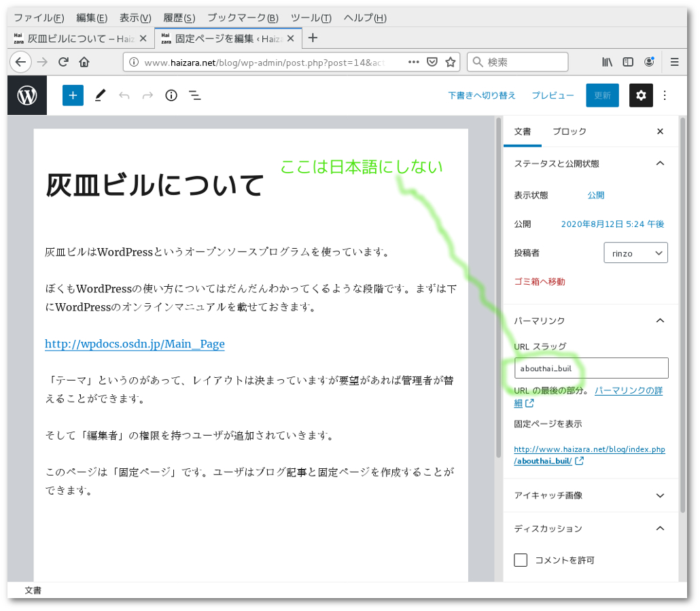Screen dimensions: 700x611
Task: Open the block inserter plus button
Action: click(x=73, y=96)
